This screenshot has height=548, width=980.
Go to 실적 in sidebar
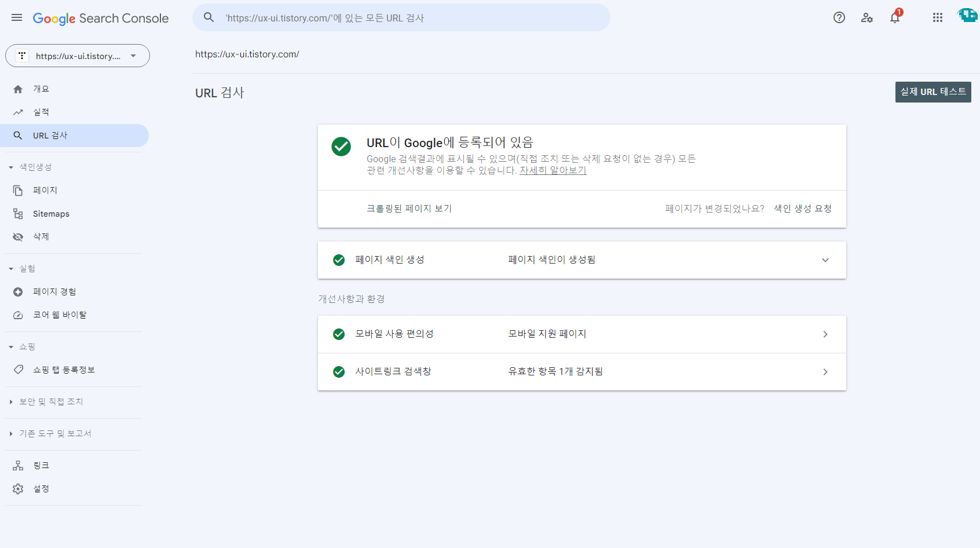pos(74,112)
